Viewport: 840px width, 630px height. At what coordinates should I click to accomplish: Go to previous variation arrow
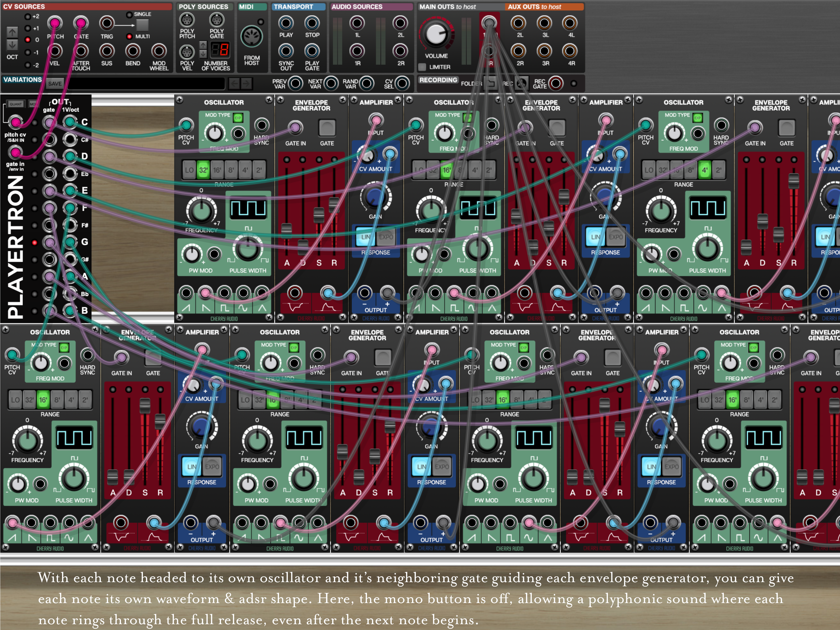coord(234,84)
